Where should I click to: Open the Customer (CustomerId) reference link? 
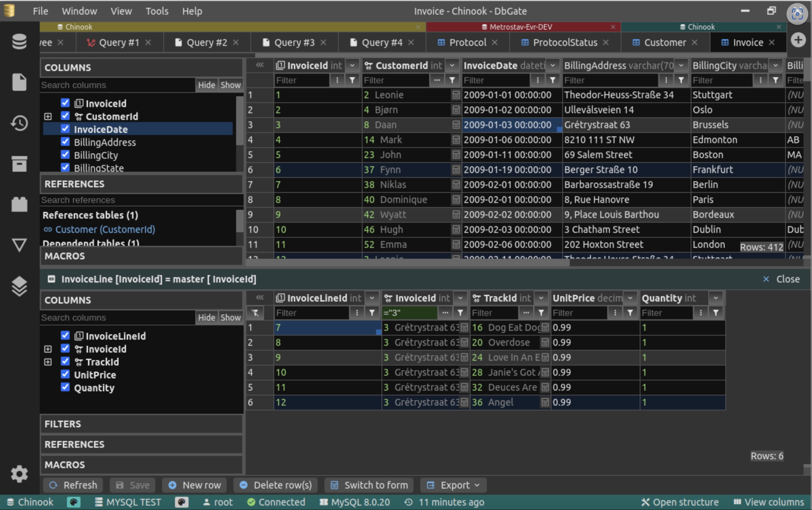click(105, 230)
